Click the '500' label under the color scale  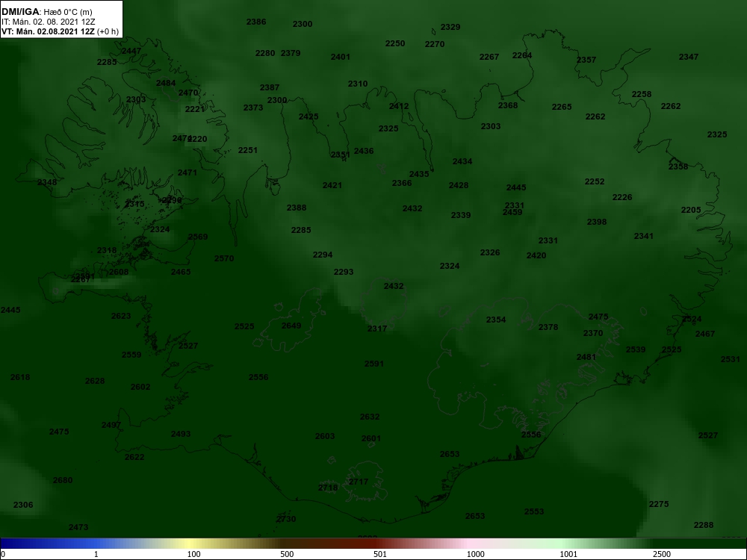tap(288, 554)
